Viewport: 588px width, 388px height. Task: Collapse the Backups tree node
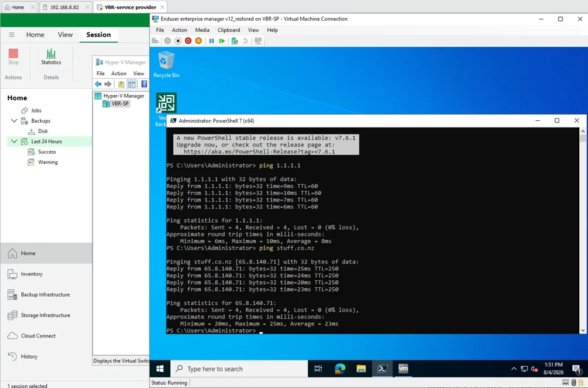click(x=14, y=121)
